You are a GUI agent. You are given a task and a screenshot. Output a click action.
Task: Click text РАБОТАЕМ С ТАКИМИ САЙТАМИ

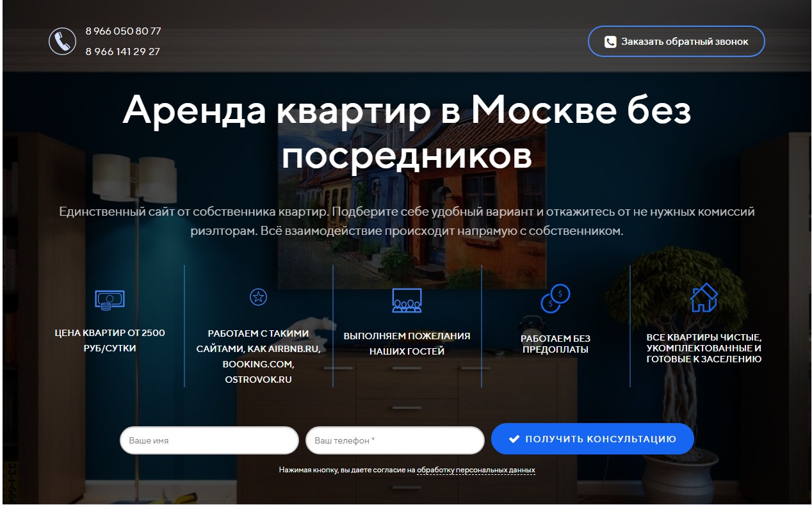tap(258, 357)
